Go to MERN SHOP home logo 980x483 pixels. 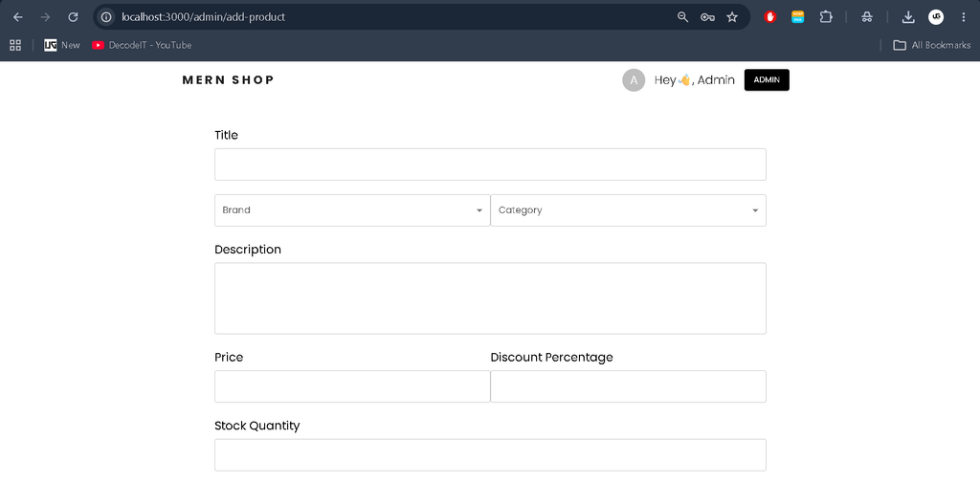pos(228,80)
